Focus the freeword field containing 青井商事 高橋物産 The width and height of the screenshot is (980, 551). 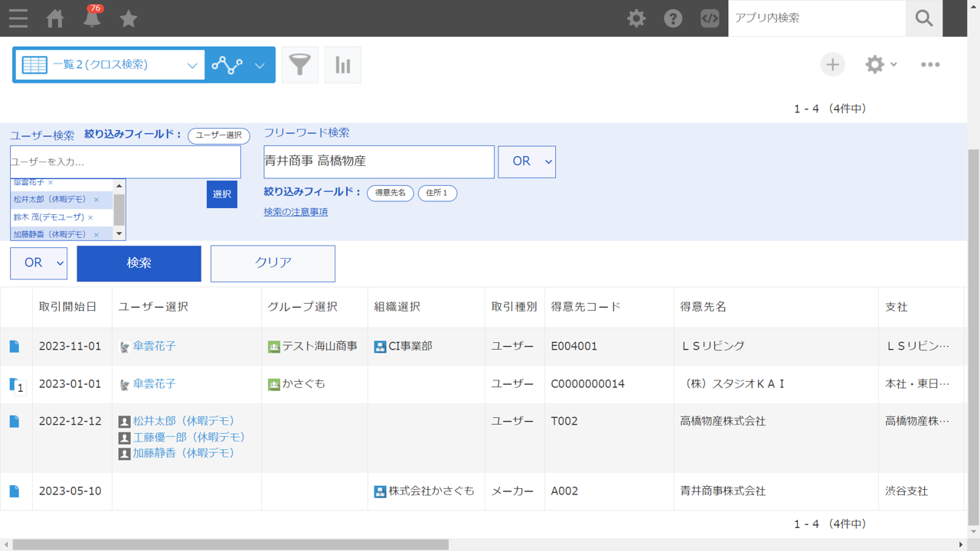[x=379, y=161]
